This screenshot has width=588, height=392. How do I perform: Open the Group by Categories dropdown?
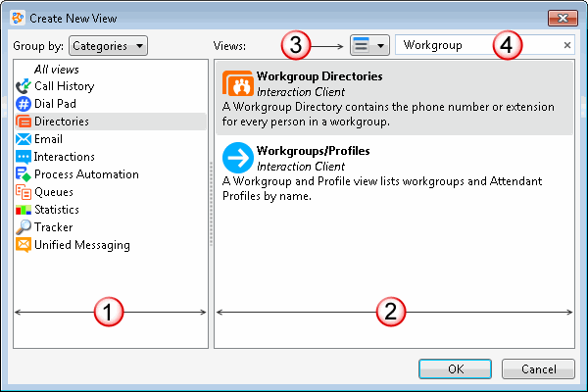tap(108, 46)
